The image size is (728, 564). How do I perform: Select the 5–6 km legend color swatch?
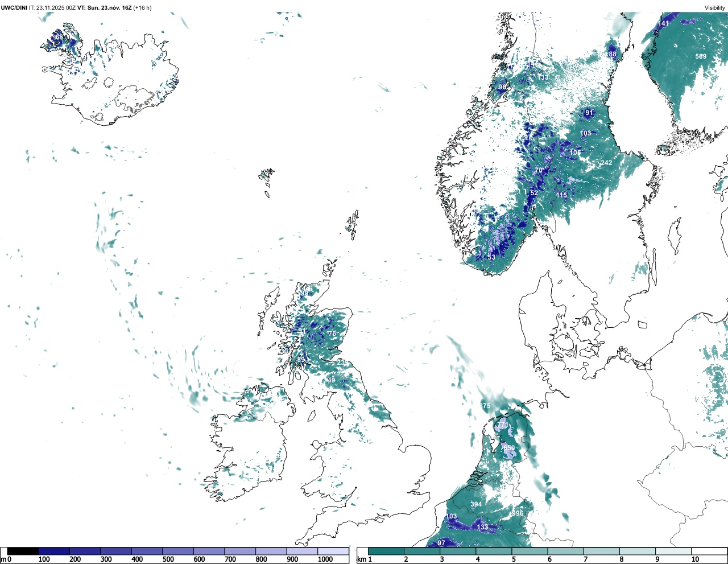[x=530, y=551]
